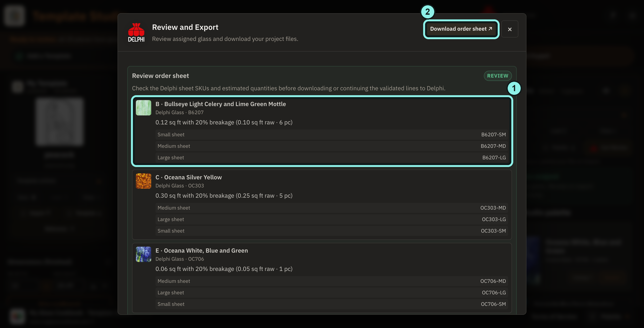The height and width of the screenshot is (328, 644).
Task: Click the '0.12 sq ft with 20% breakage' quantity
Action: pyautogui.click(x=194, y=122)
